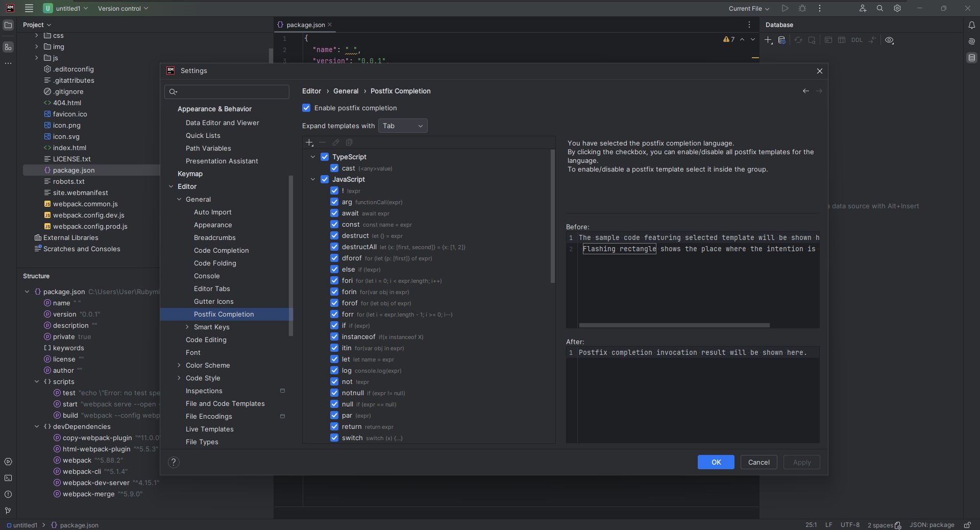Navigate back arrow in Settings dialog
Screen dimensions: 980x530
[x=805, y=91]
